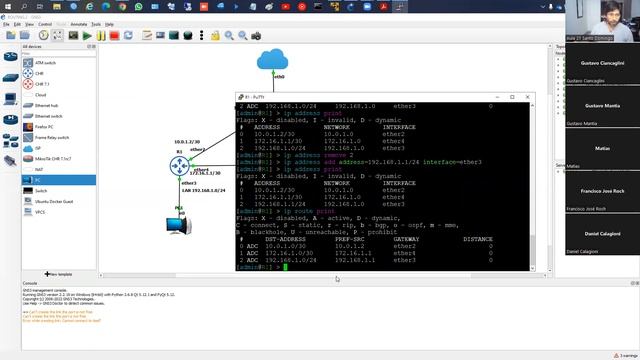Take a screenshot with camera icon
This screenshot has height=360, width=640.
click(x=256, y=36)
